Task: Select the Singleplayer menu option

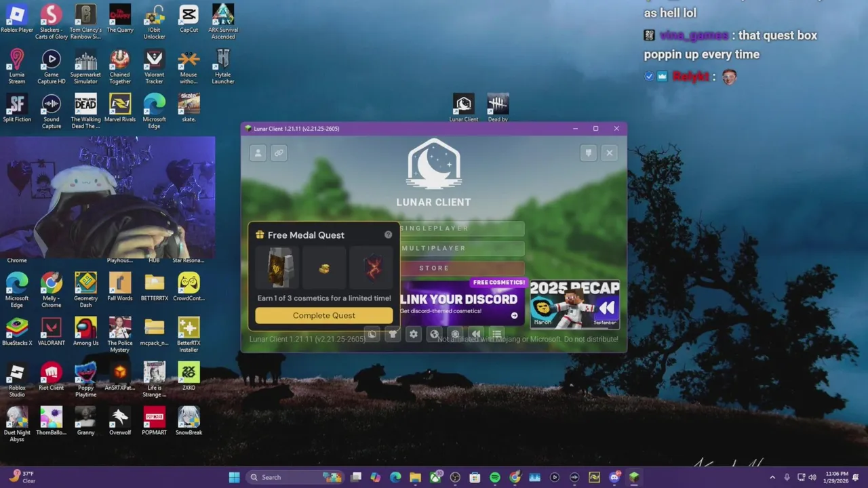Action: pos(462,228)
